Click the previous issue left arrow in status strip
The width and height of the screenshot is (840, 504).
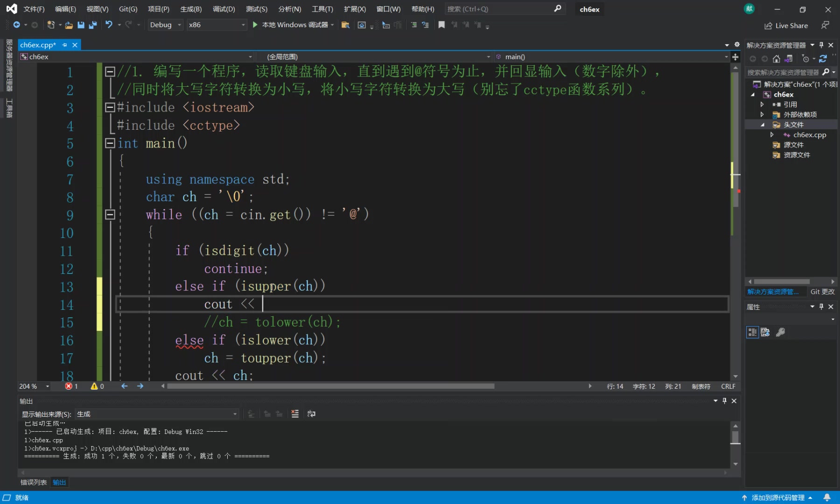coord(124,386)
